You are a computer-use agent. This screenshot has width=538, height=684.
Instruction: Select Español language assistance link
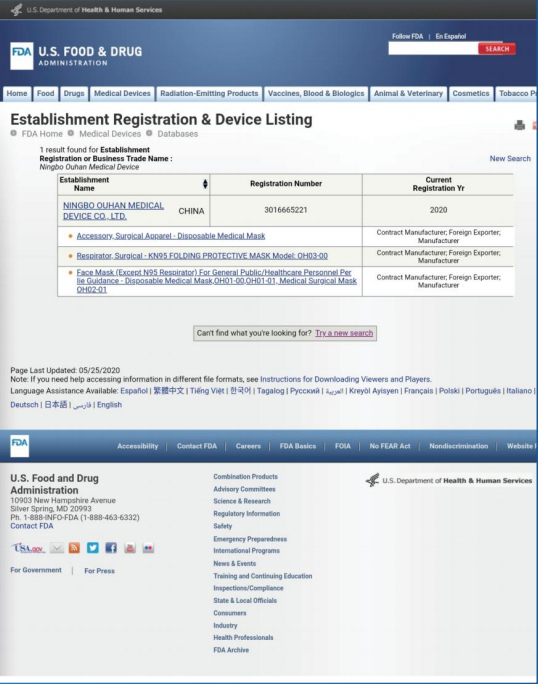134,391
